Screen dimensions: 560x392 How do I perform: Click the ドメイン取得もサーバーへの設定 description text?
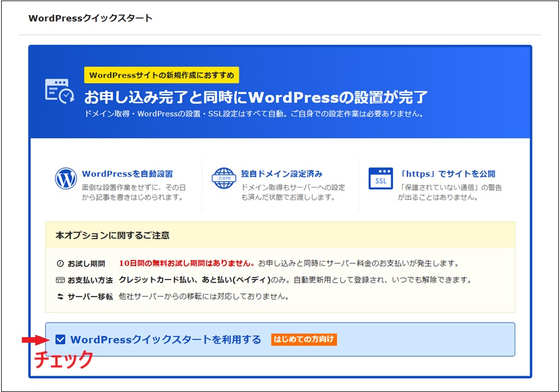click(293, 192)
